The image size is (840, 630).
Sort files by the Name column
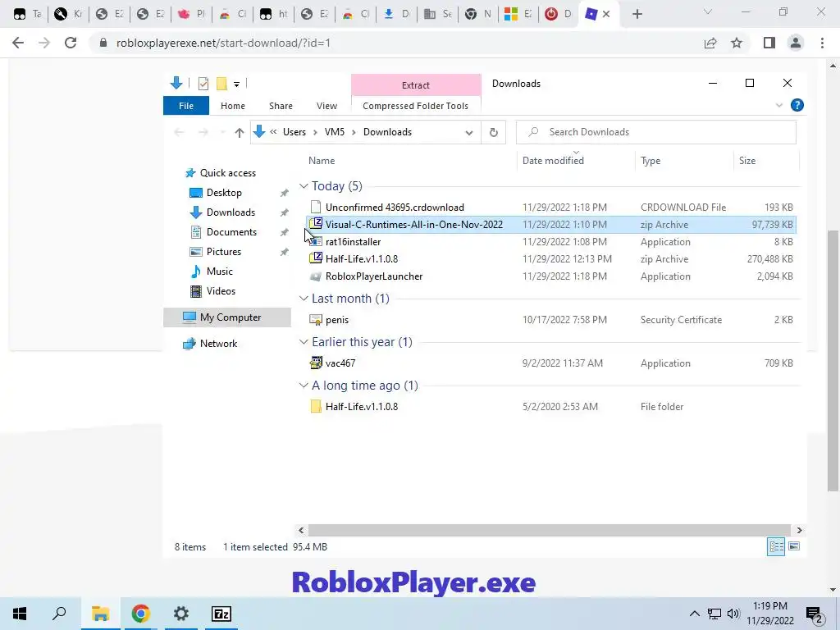[x=322, y=161]
